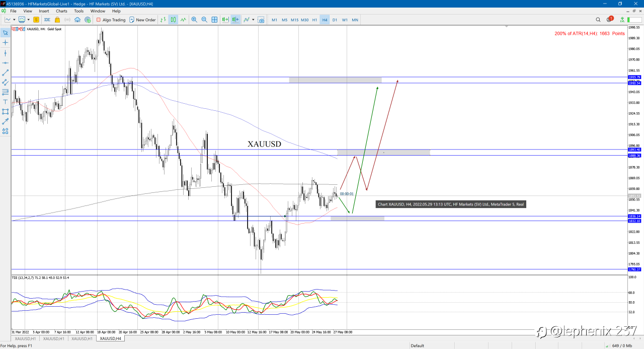Zoom out of the chart

[204, 20]
